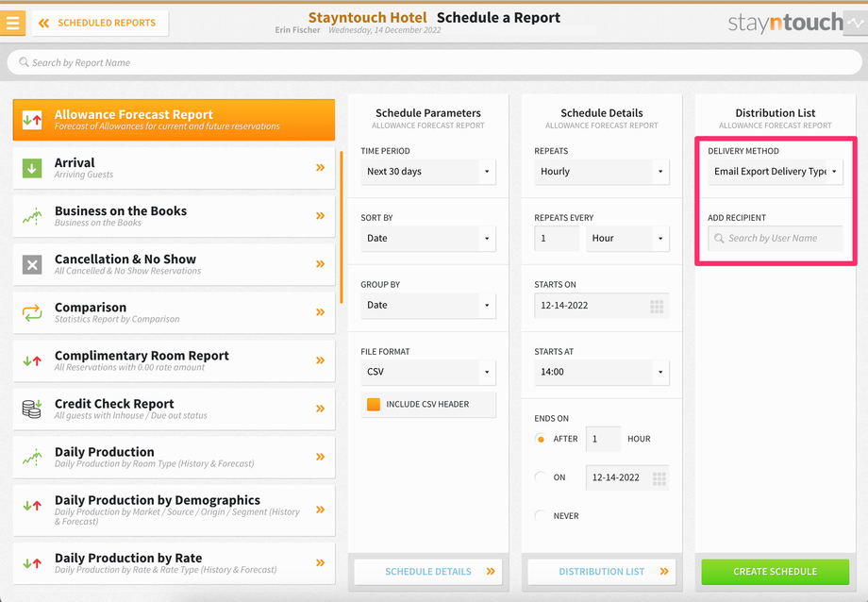868x602 pixels.
Task: Click the double chevron beside Complimentary Room Report
Action: point(320,360)
